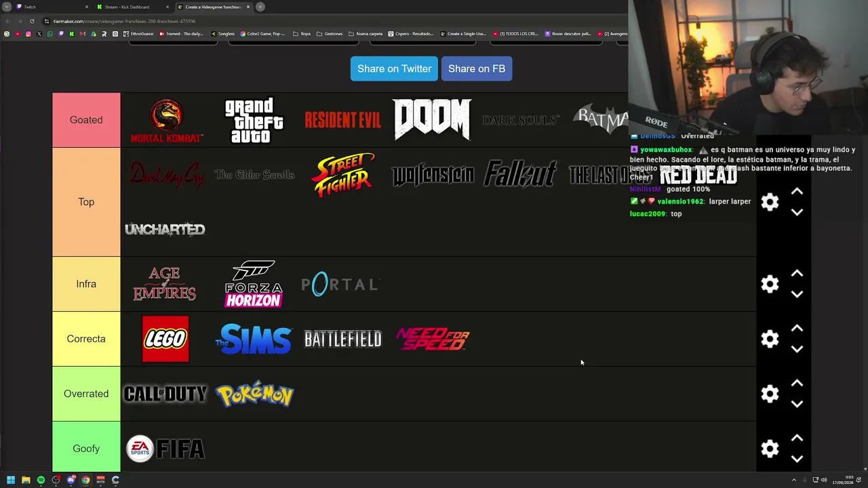Move the Goofy tier row down
Viewport: 868px width, 488px height.
pyautogui.click(x=797, y=459)
